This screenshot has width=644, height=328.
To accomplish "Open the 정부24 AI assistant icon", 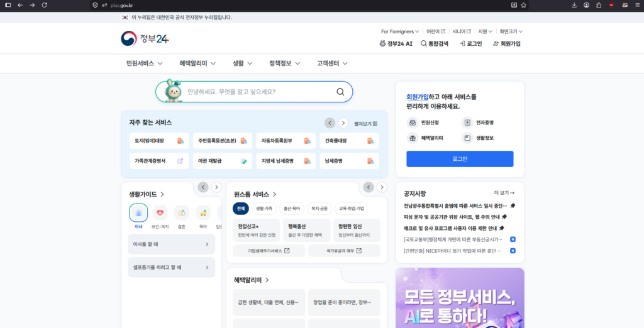I will coord(382,43).
